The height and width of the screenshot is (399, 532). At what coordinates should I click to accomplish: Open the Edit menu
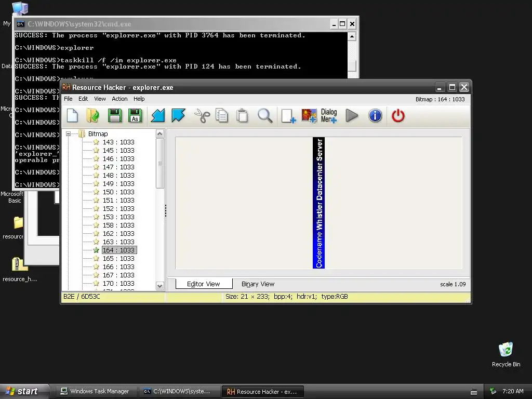click(83, 99)
